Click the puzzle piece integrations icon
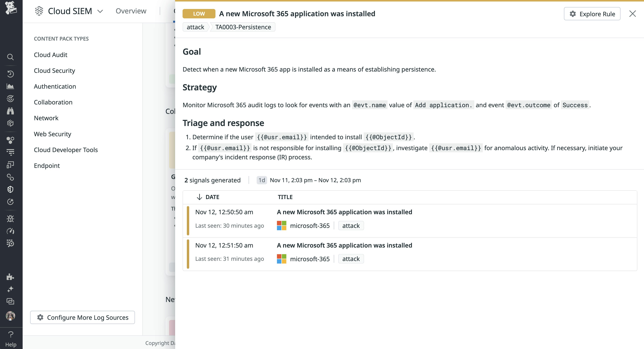 pyautogui.click(x=10, y=277)
